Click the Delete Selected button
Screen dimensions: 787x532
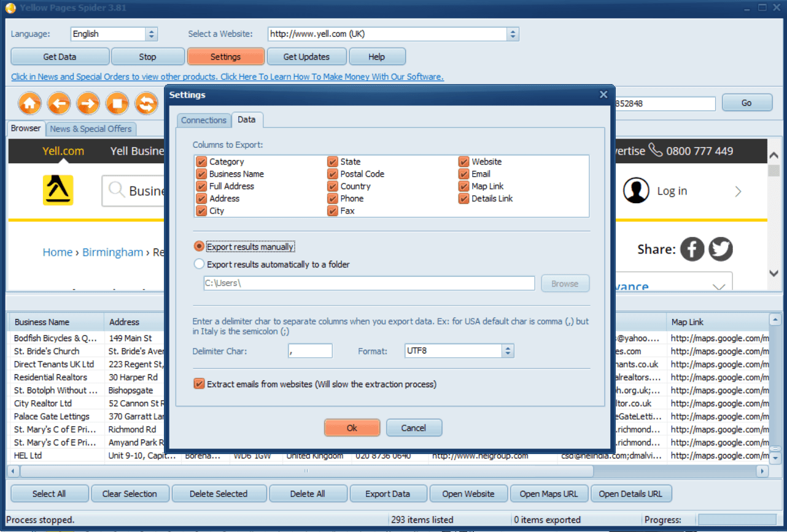tap(219, 493)
